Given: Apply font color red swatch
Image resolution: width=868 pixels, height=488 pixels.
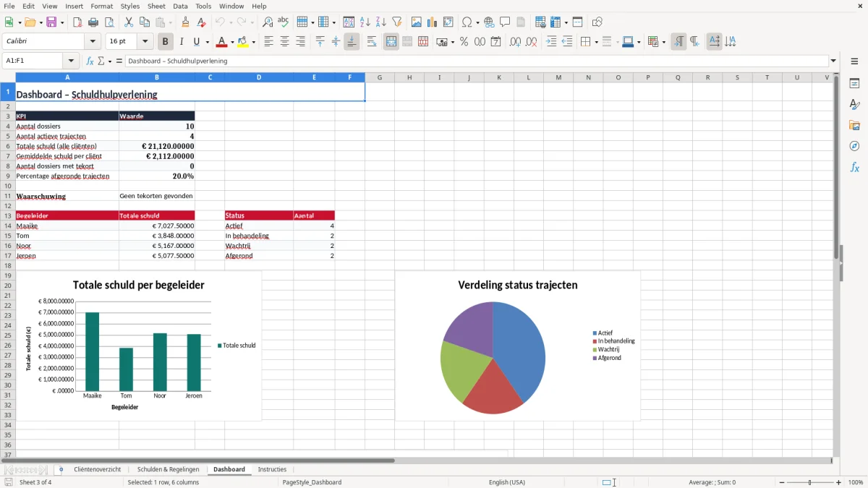Looking at the screenshot, I should pyautogui.click(x=221, y=42).
